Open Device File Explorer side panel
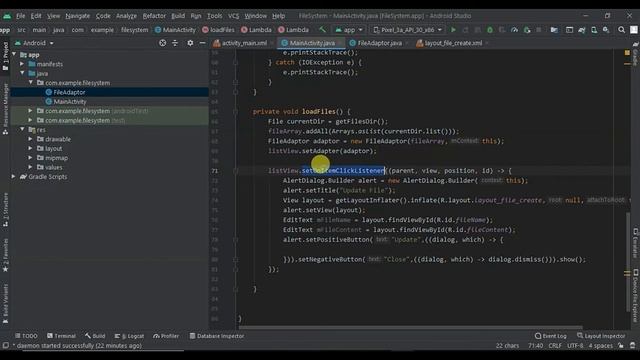640x360 pixels. (x=636, y=297)
